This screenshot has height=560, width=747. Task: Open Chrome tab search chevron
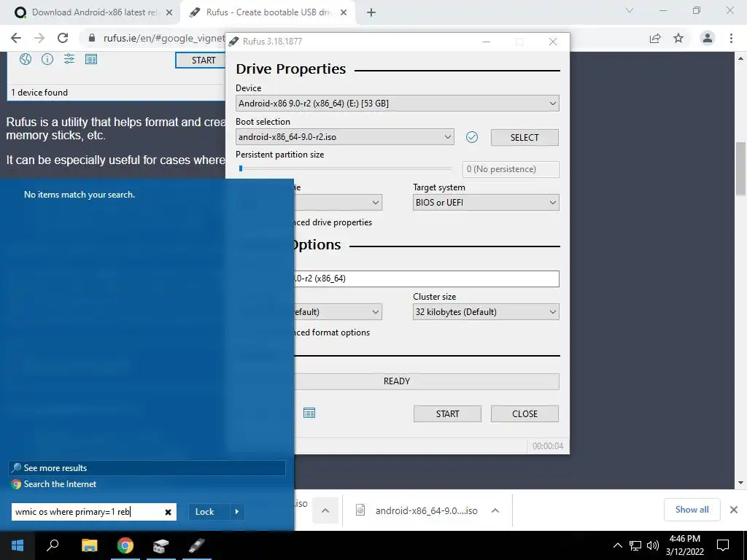click(630, 10)
